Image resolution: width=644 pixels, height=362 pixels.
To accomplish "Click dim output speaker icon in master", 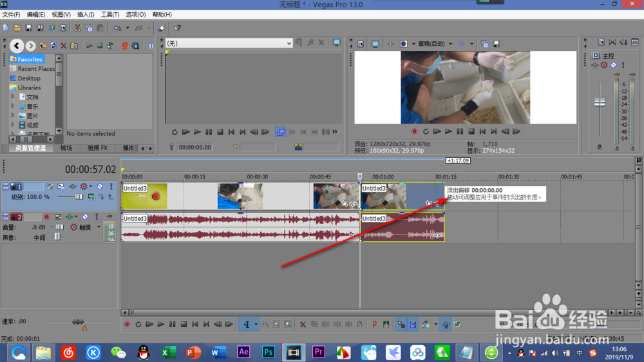I will (623, 43).
